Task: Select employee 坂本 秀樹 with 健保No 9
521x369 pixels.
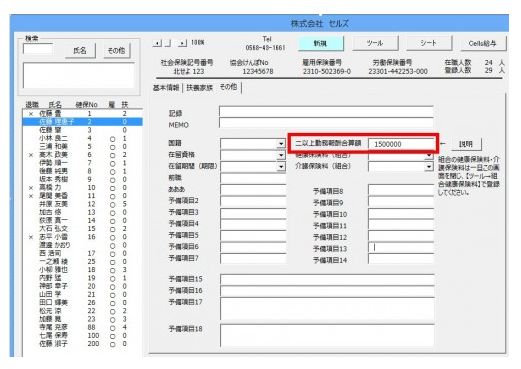Action: [x=83, y=179]
